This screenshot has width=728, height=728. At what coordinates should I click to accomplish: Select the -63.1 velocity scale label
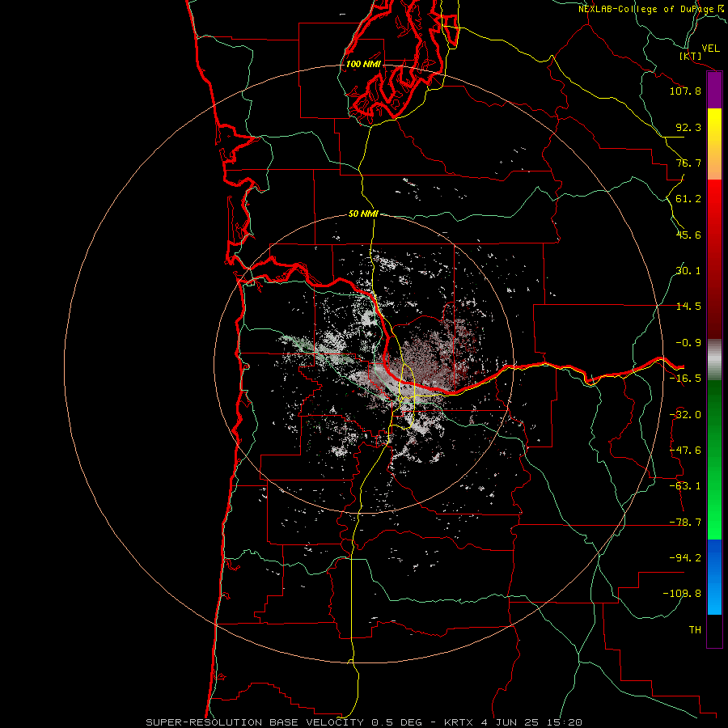coord(685,486)
